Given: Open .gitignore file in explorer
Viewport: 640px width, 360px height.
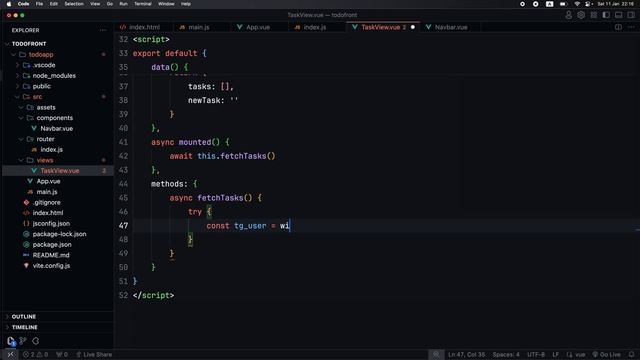Looking at the screenshot, I should coord(47,202).
